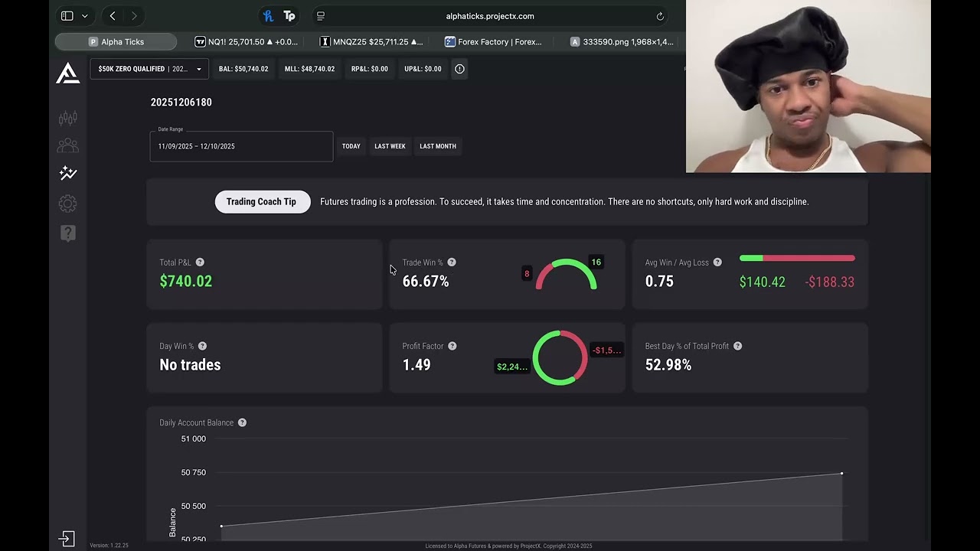Click the MLL: $48,740.02 indicator

(x=309, y=69)
